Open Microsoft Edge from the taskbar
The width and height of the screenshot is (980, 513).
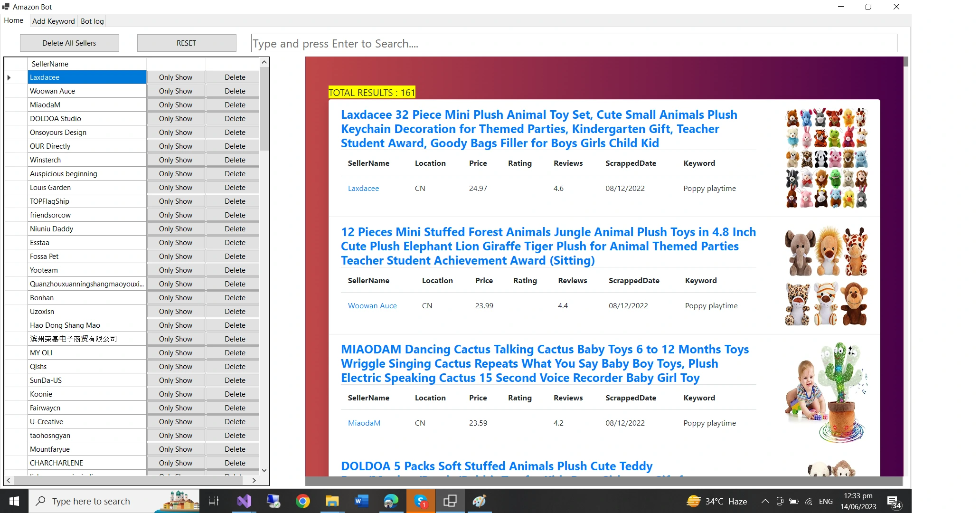pos(391,501)
